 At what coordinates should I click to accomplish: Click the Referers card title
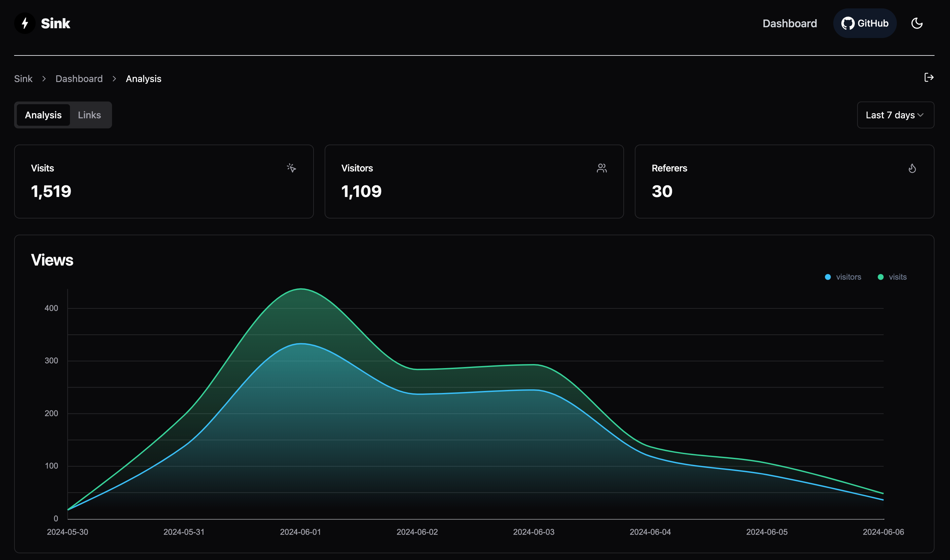(x=669, y=168)
